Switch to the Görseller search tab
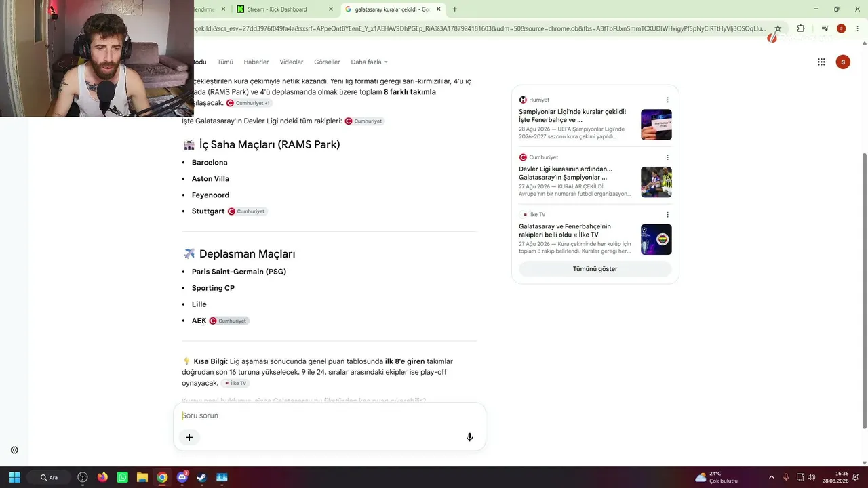The image size is (868, 488). 327,62
